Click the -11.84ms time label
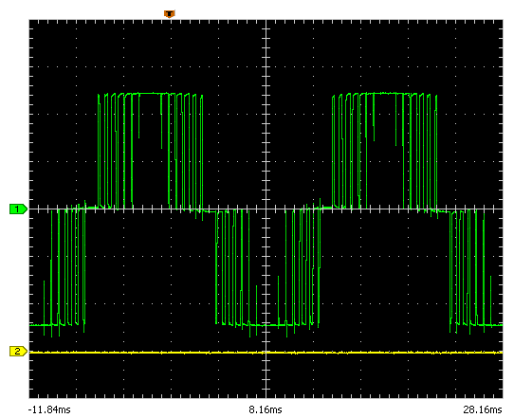Viewport: 532px width, 418px height. (49, 409)
